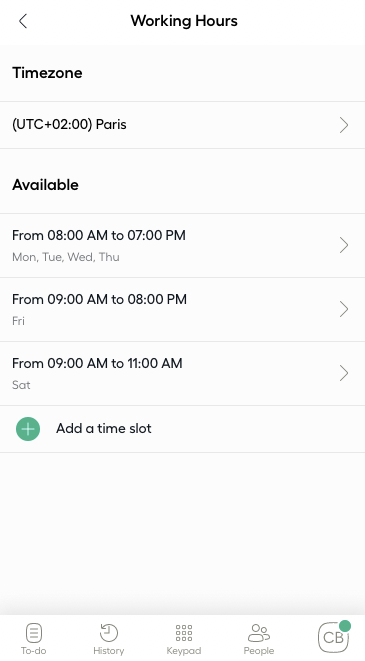Open the 08:00 AM to 07:00 PM slot
The image size is (365, 661).
tap(182, 245)
